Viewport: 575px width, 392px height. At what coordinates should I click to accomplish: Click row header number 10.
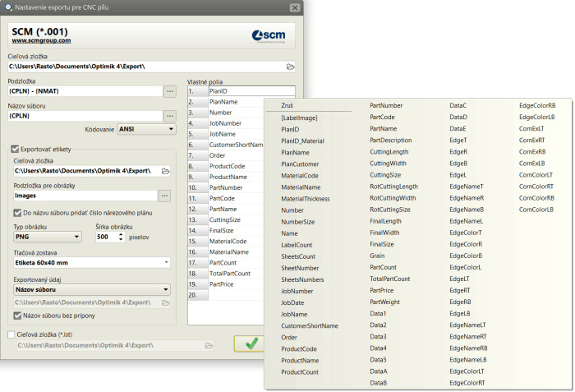click(x=198, y=188)
